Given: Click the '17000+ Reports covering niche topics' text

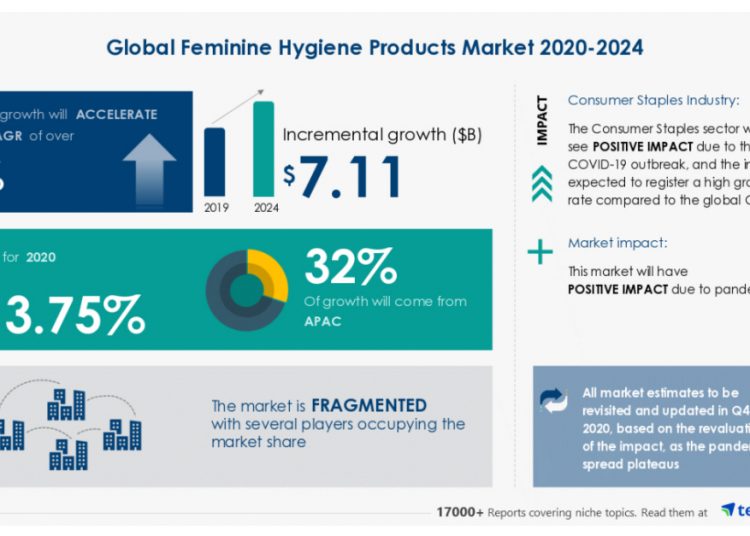Looking at the screenshot, I should (x=534, y=512).
